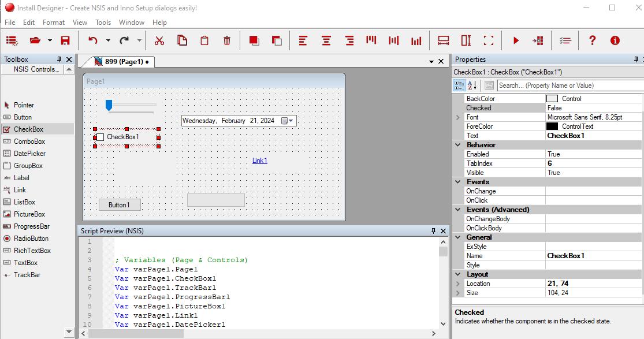Image resolution: width=644 pixels, height=339 pixels.
Task: Click the Make same size icon
Action: [488, 40]
